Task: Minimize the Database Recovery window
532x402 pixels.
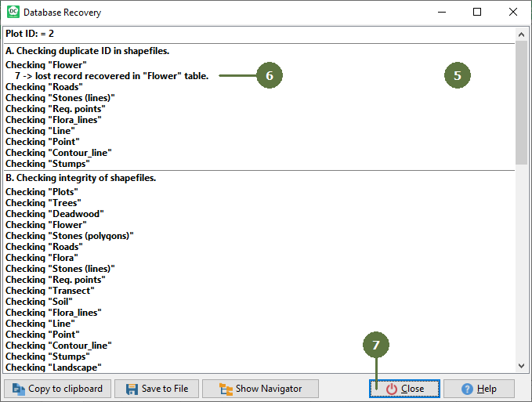Action: point(441,13)
